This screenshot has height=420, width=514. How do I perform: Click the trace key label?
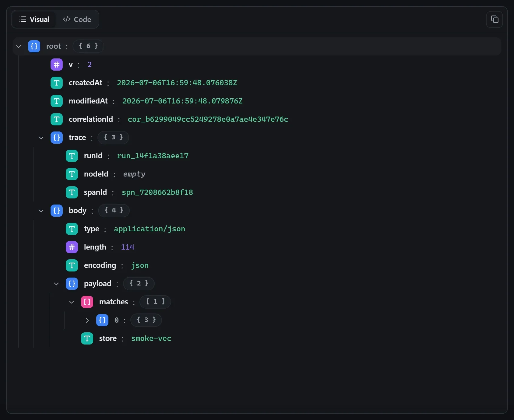(77, 138)
